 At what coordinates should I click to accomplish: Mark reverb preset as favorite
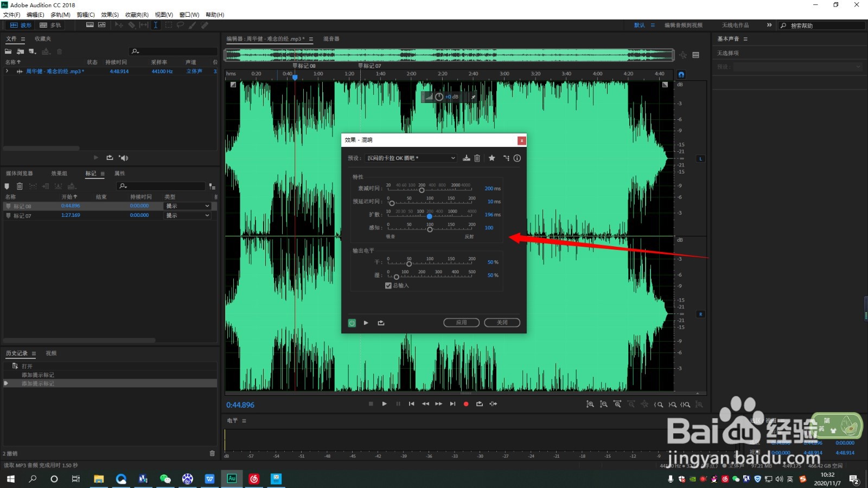pos(492,158)
